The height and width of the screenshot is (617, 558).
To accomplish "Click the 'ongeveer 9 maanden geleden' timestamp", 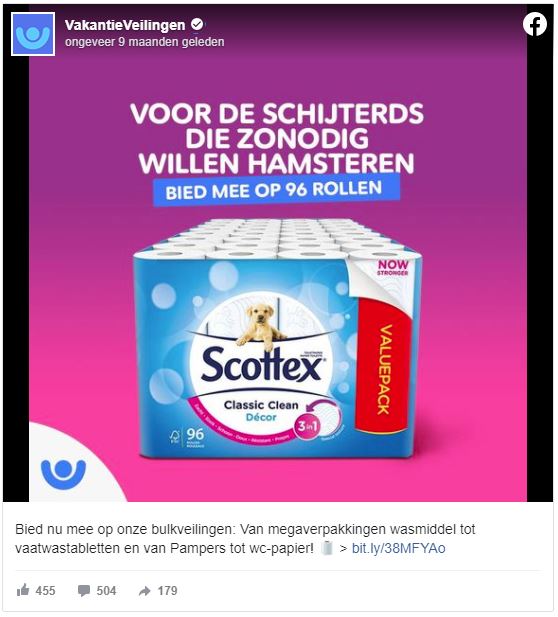I will click(x=144, y=42).
